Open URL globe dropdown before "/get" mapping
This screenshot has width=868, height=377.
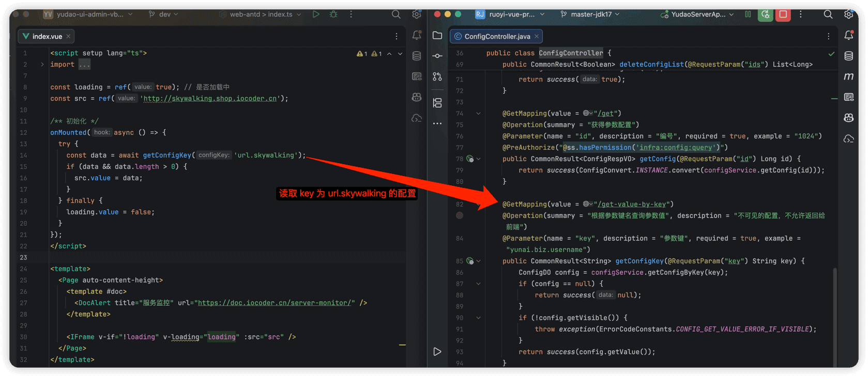coord(588,114)
